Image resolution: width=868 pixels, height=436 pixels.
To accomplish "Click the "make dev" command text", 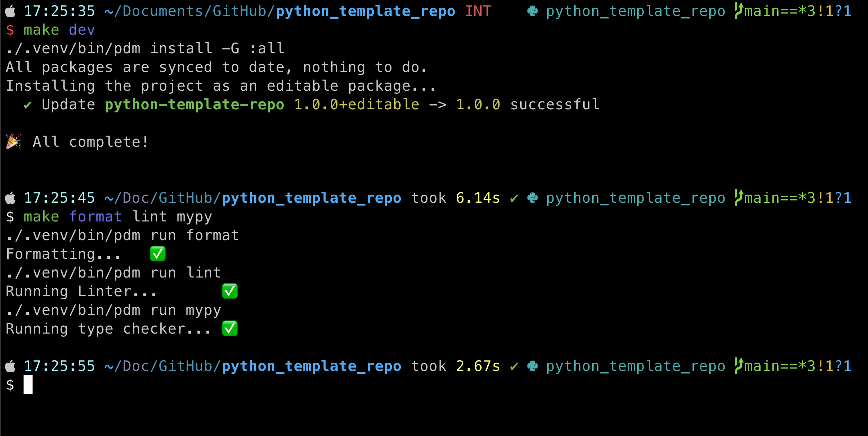I will pyautogui.click(x=59, y=30).
